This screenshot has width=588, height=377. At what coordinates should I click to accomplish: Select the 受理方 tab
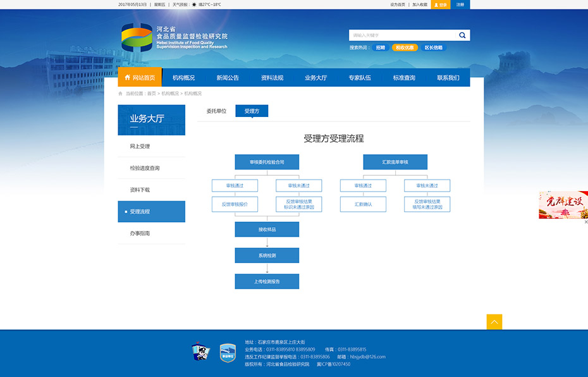point(252,111)
